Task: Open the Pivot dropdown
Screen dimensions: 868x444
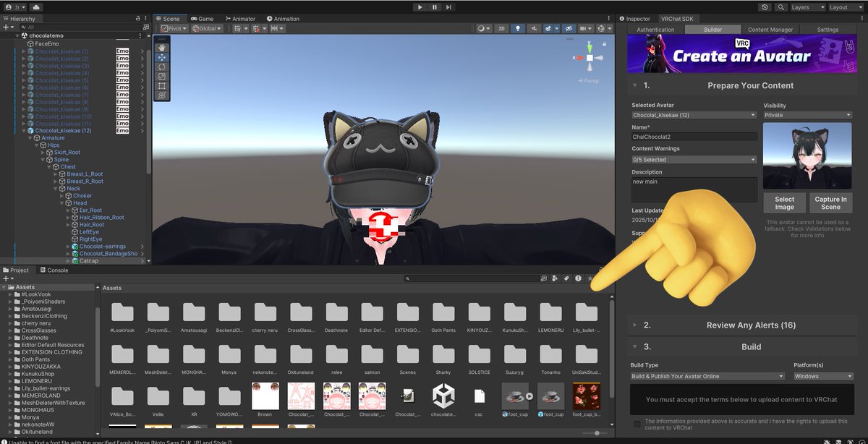Action: [x=173, y=29]
